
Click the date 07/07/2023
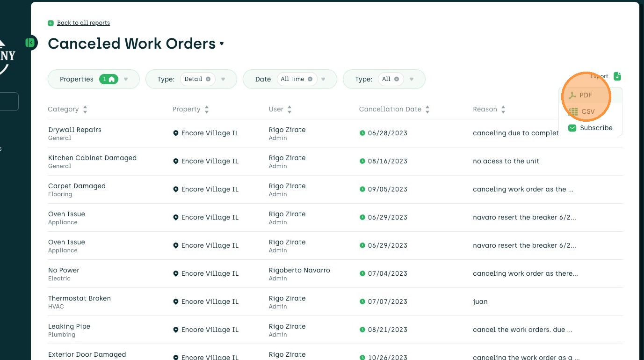click(388, 301)
